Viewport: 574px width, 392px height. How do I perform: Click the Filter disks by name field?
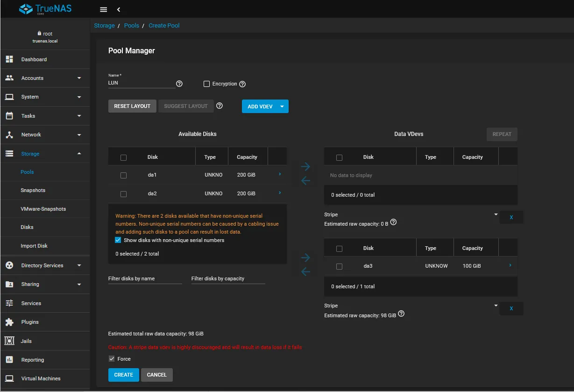pyautogui.click(x=145, y=278)
